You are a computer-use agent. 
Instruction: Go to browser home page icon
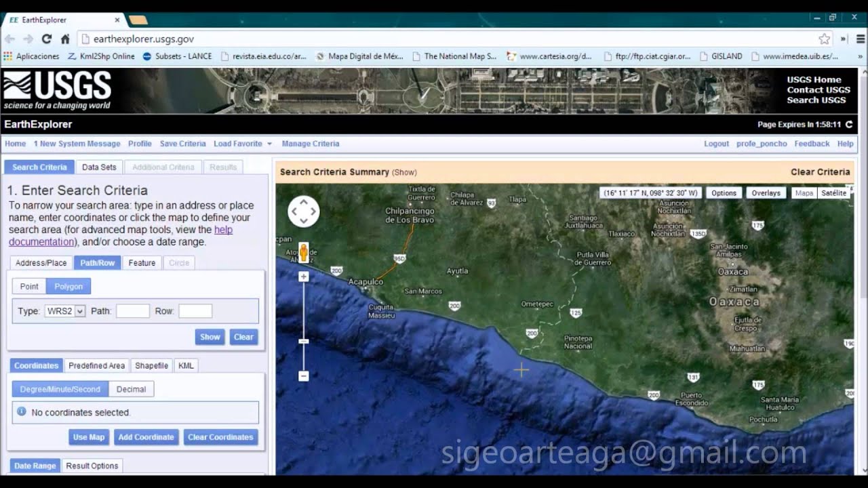click(x=65, y=39)
